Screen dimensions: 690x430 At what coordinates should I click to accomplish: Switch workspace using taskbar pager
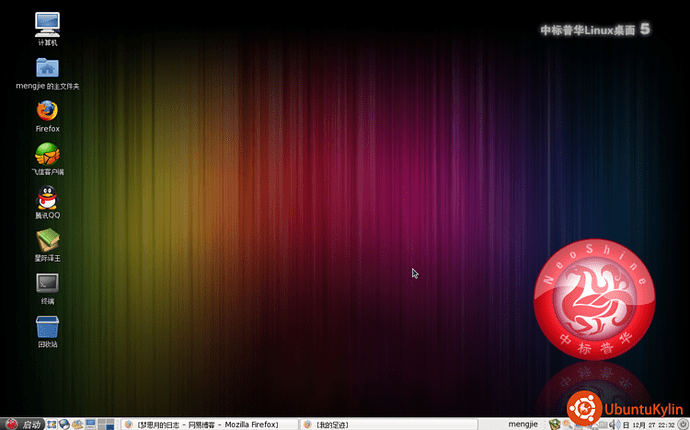[104, 424]
